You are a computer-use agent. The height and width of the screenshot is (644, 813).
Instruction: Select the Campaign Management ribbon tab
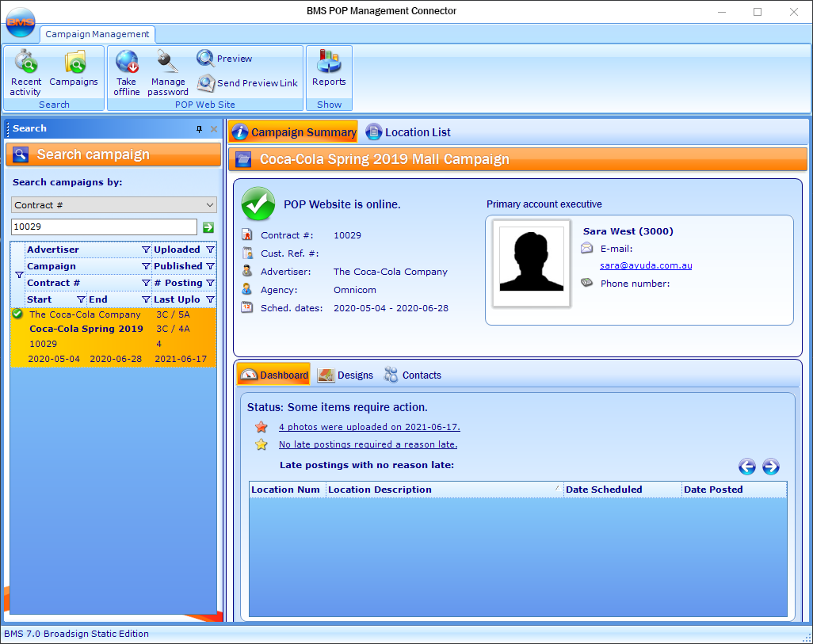tap(97, 34)
